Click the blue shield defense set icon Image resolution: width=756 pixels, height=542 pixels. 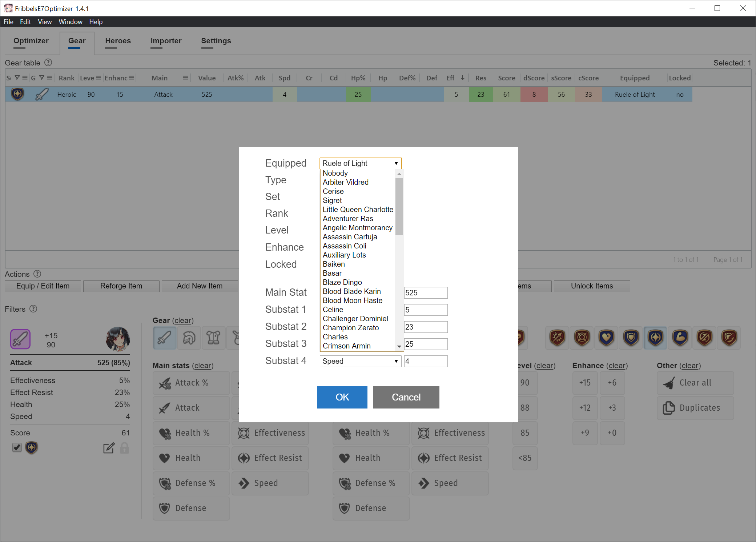(631, 338)
